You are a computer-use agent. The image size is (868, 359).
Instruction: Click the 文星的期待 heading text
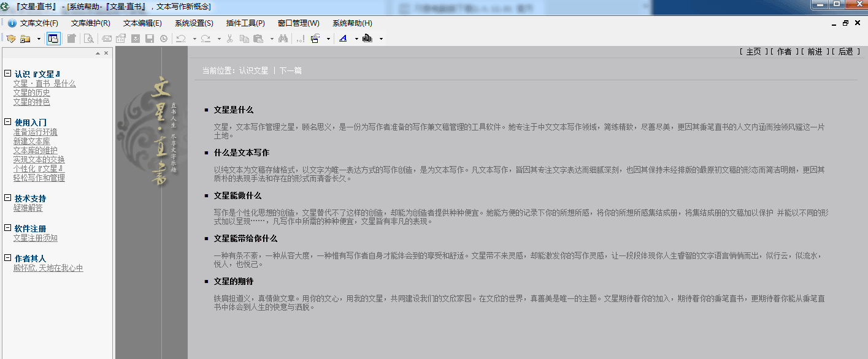pyautogui.click(x=234, y=281)
